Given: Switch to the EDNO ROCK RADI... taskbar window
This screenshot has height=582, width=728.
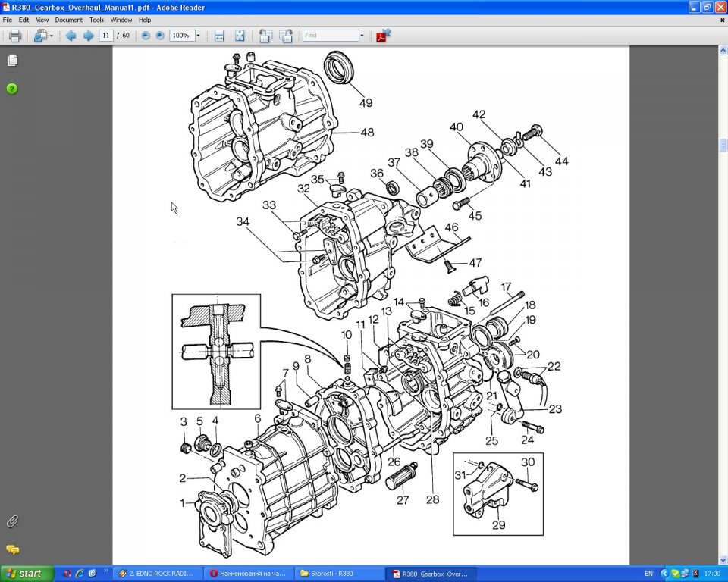Looking at the screenshot, I should (158, 574).
